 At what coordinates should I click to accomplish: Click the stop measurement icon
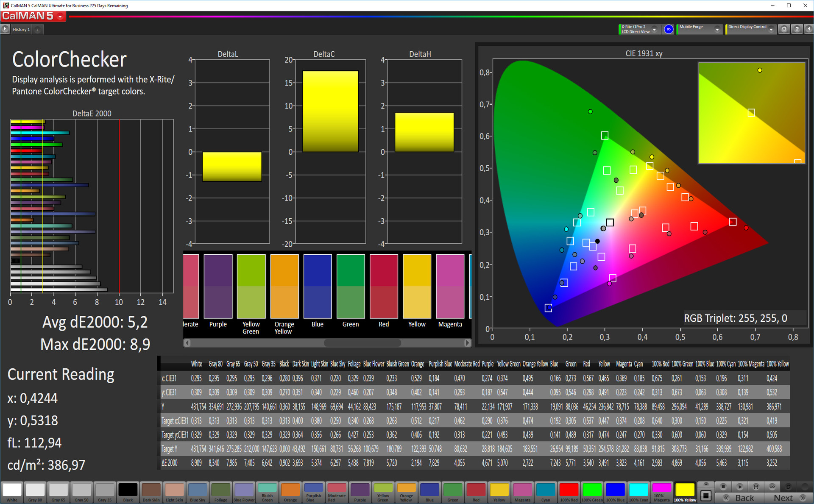724,486
